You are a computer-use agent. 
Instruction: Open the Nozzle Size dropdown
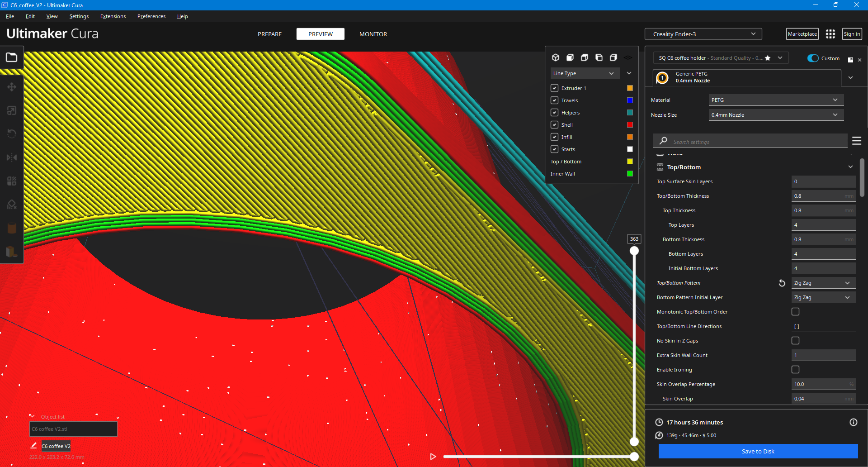point(776,115)
